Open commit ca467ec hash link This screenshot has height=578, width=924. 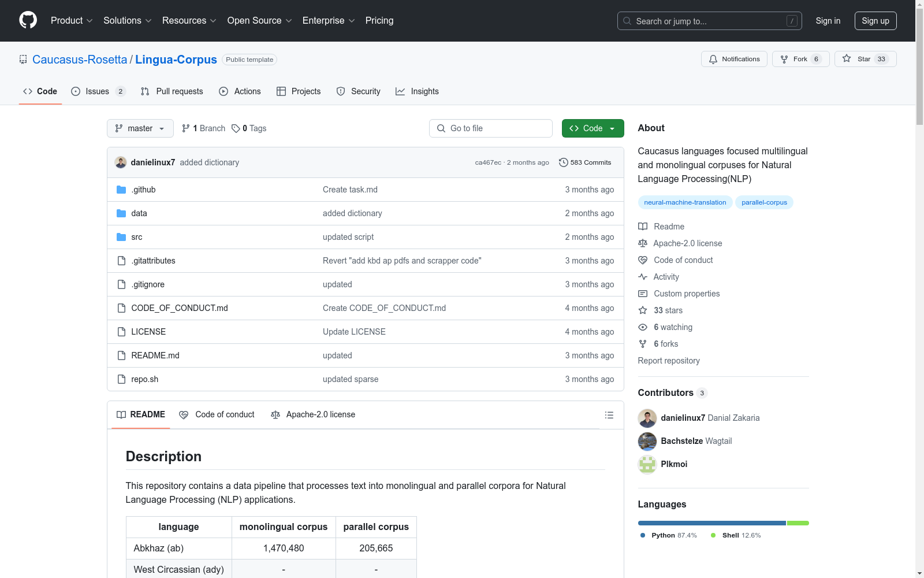point(488,162)
